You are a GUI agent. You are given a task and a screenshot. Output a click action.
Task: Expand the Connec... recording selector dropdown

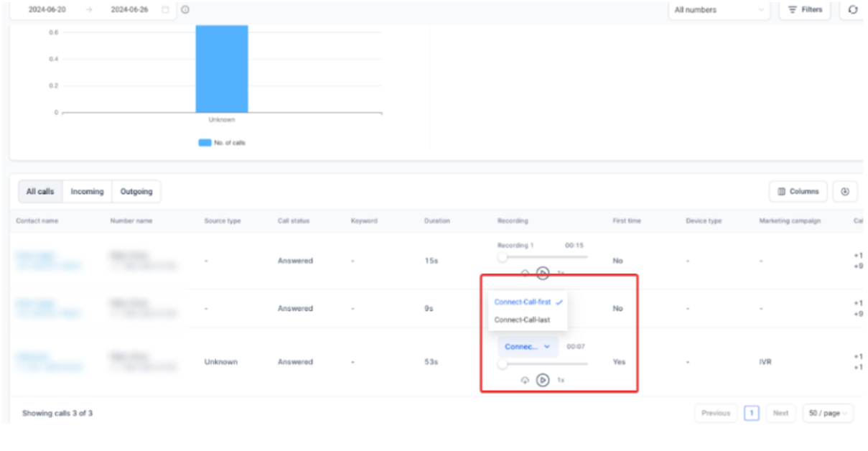528,347
